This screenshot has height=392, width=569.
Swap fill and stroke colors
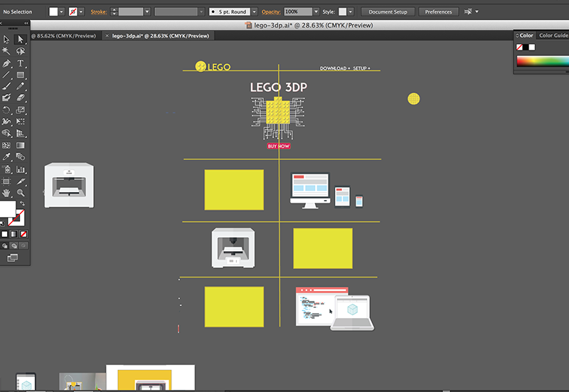pyautogui.click(x=23, y=203)
